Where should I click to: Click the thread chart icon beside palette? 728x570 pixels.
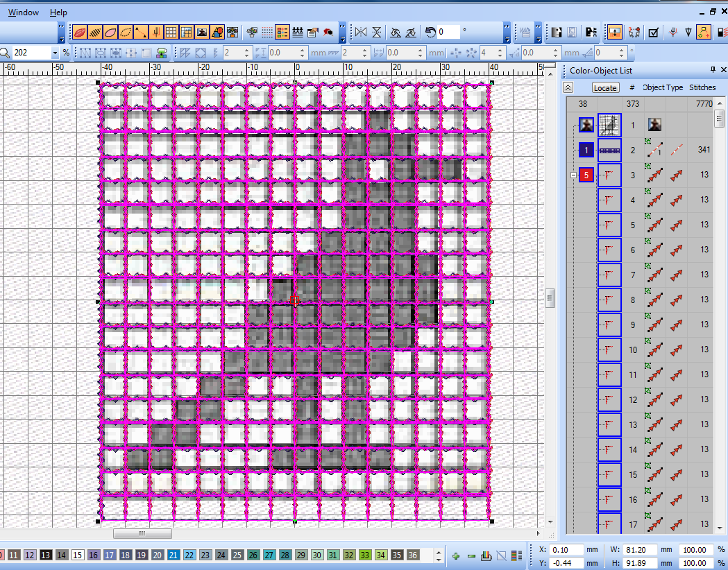pyautogui.click(x=486, y=555)
